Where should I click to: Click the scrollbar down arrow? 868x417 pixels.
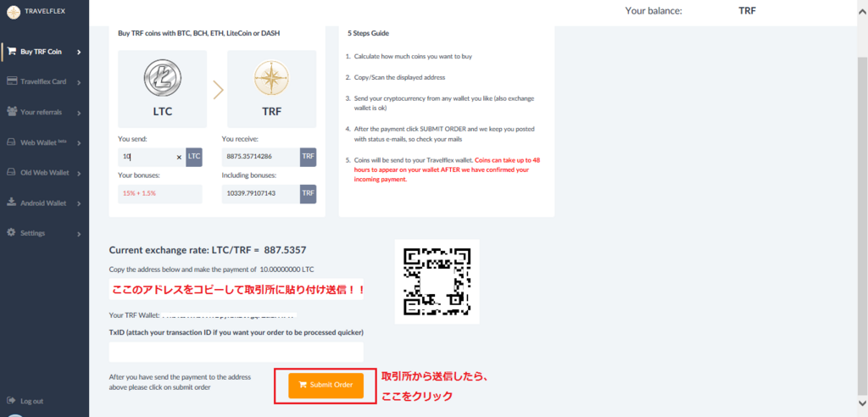tap(862, 403)
